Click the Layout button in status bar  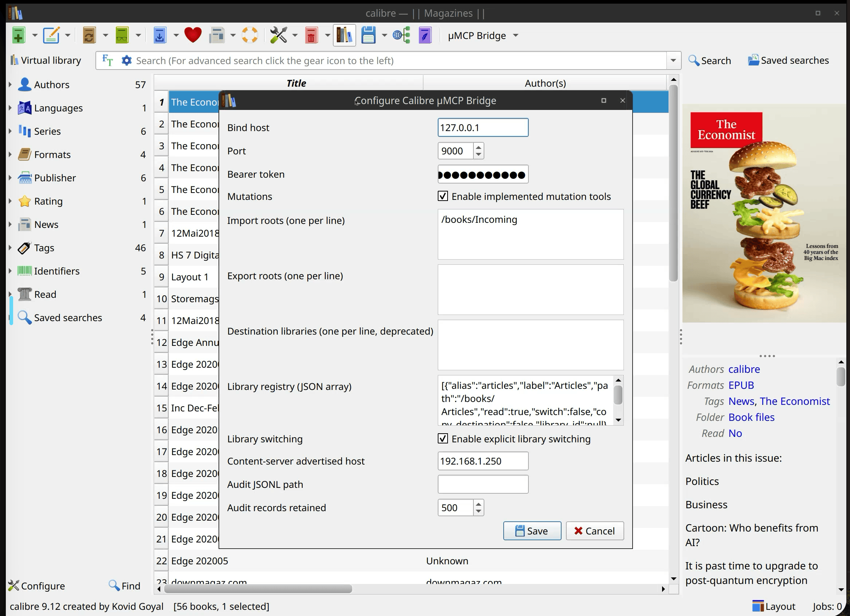[x=774, y=606]
